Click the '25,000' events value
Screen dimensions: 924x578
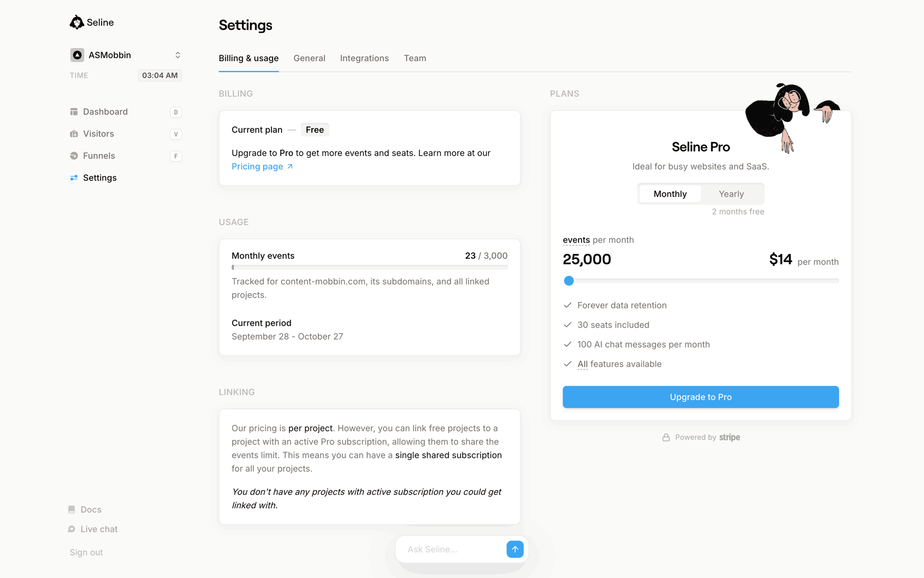pos(587,259)
